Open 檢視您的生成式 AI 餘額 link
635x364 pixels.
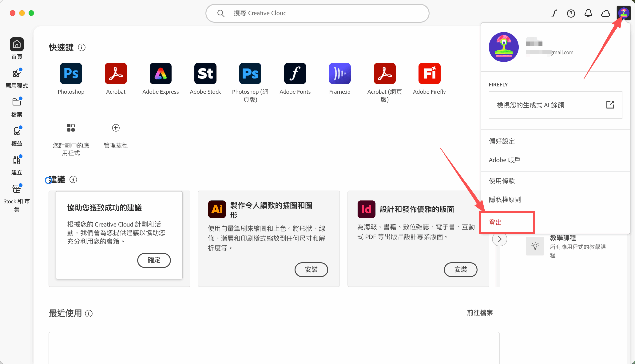530,105
